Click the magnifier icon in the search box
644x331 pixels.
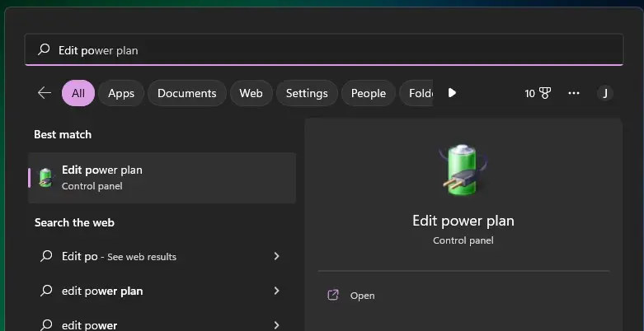coord(44,49)
